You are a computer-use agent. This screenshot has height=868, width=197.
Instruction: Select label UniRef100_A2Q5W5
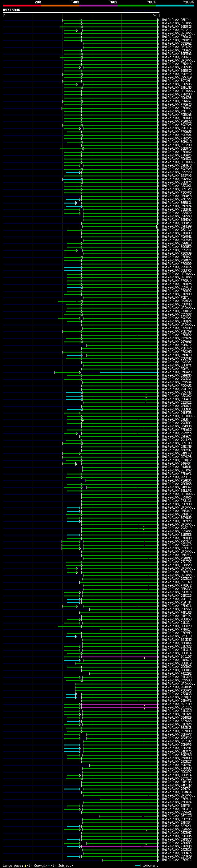[x=177, y=67]
